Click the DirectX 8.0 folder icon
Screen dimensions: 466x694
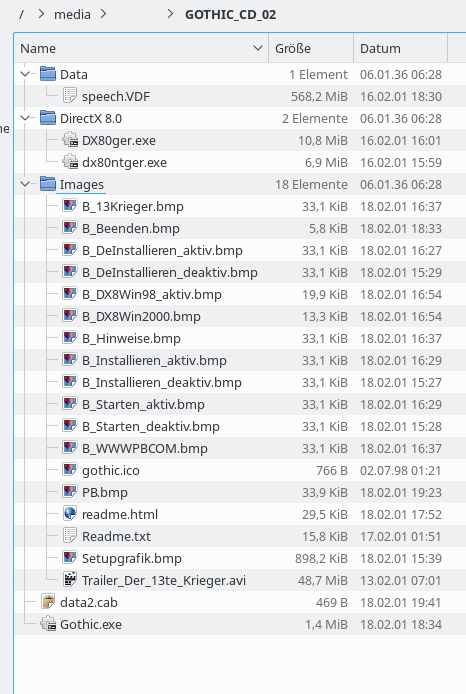[x=48, y=118]
